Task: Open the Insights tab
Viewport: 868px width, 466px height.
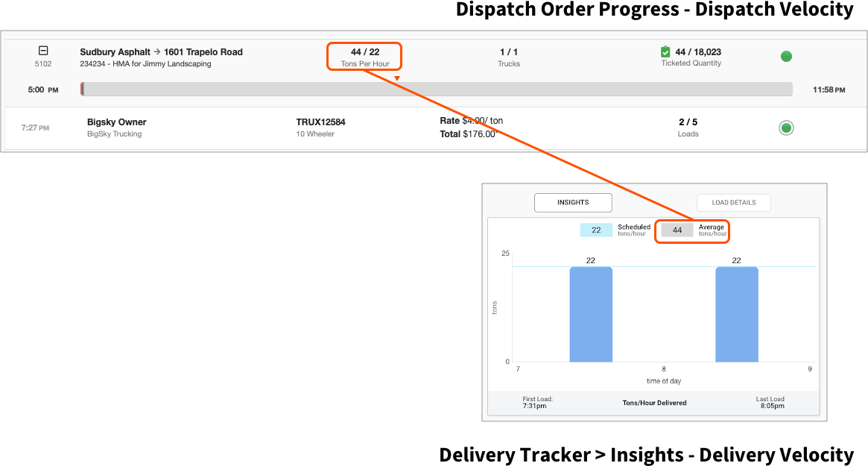Action: 573,202
